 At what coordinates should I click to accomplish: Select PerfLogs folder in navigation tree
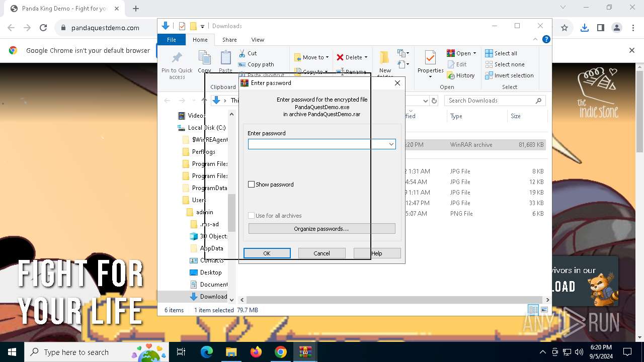tap(198, 152)
